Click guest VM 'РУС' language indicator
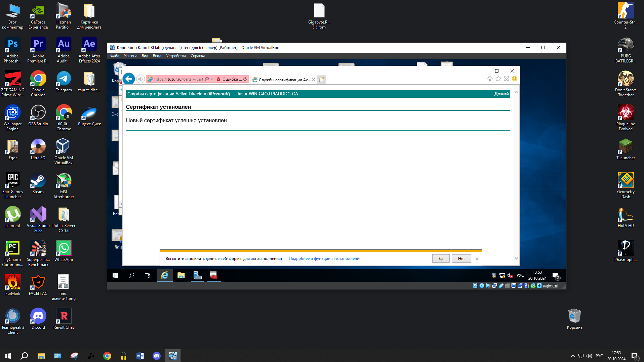 click(520, 275)
